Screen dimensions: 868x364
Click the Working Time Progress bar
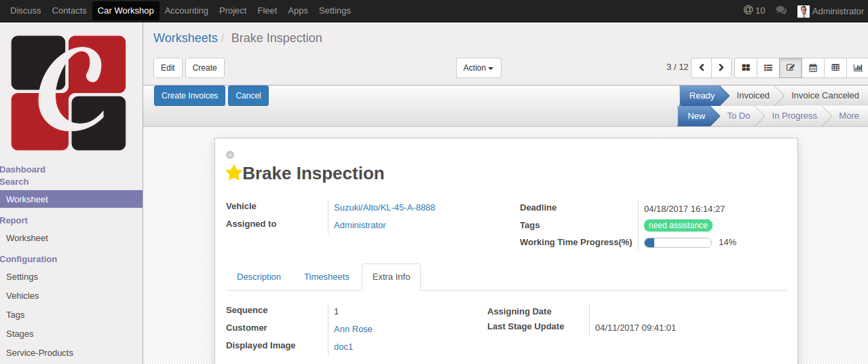click(677, 242)
